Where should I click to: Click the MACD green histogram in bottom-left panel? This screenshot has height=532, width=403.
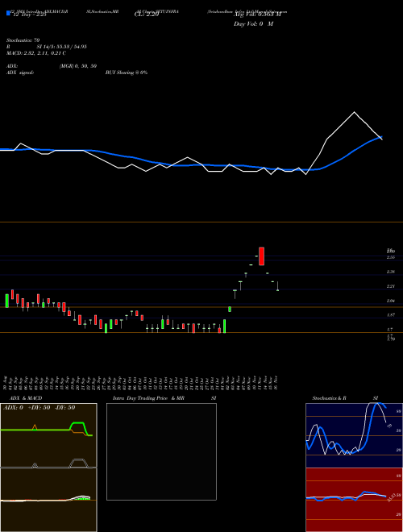(84, 498)
